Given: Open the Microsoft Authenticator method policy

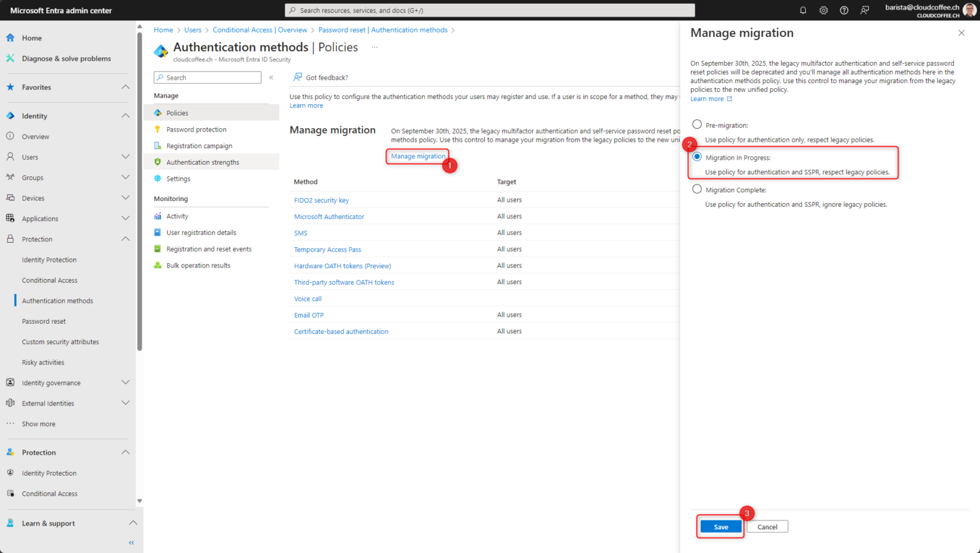Looking at the screenshot, I should (x=329, y=216).
